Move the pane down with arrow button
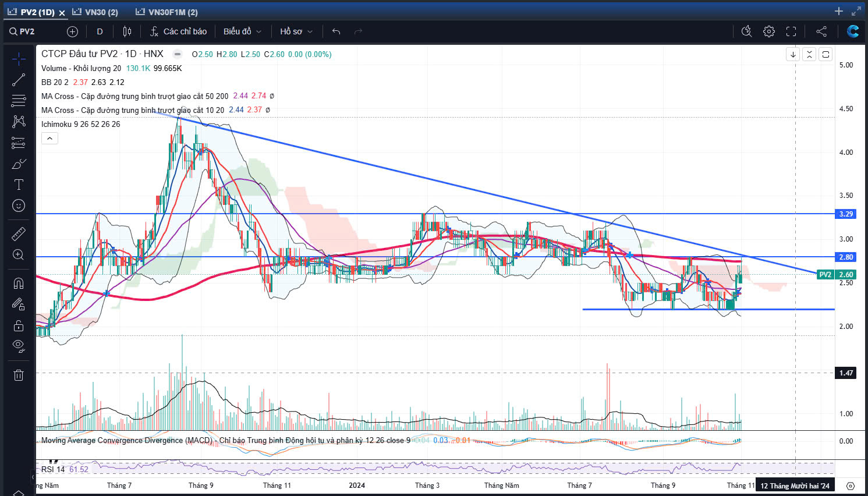Image resolution: width=868 pixels, height=496 pixels. [x=793, y=54]
